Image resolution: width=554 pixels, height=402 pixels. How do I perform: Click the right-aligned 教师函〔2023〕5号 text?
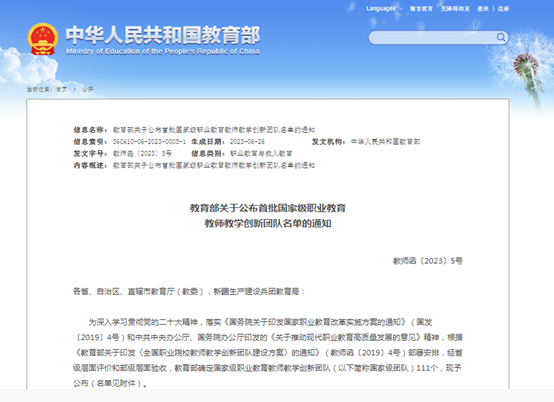pyautogui.click(x=428, y=261)
